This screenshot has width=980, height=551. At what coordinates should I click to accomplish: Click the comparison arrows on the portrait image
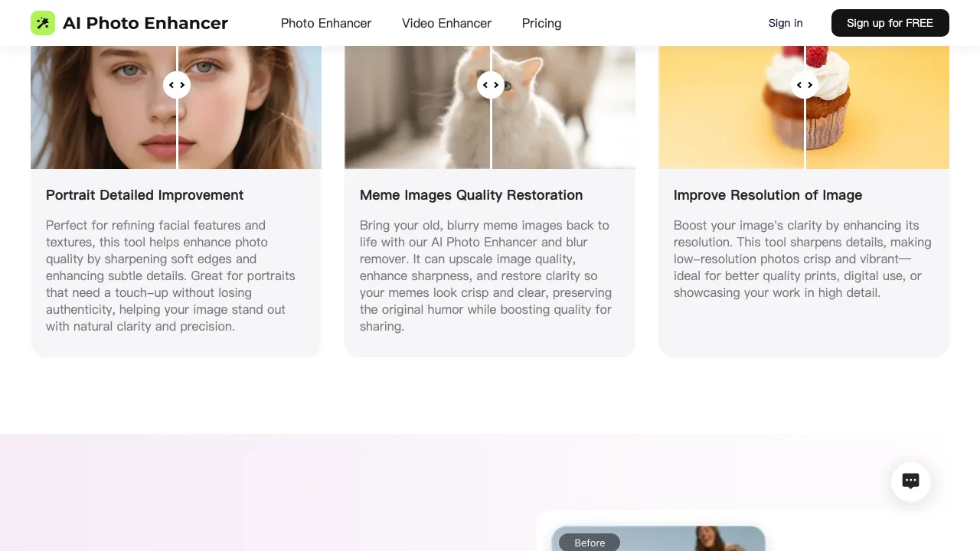[177, 85]
